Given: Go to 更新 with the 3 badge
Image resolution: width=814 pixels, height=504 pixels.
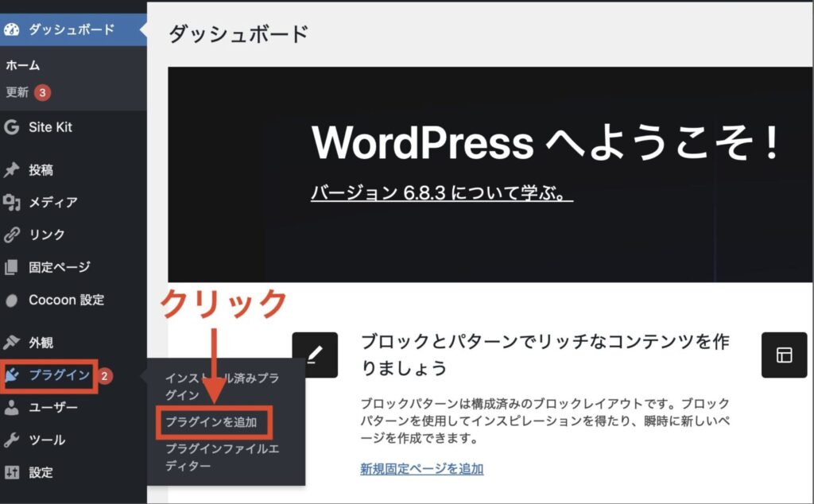Looking at the screenshot, I should coord(17,92).
